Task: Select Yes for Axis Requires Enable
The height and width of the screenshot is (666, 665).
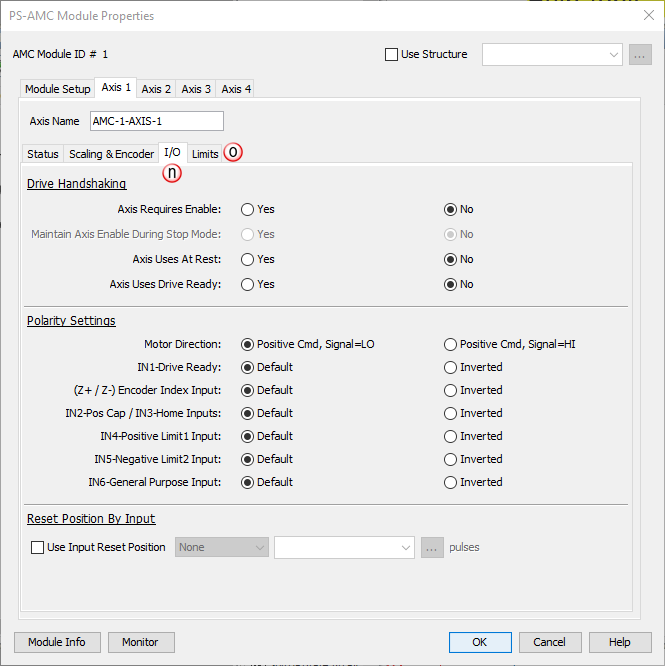Action: click(247, 210)
